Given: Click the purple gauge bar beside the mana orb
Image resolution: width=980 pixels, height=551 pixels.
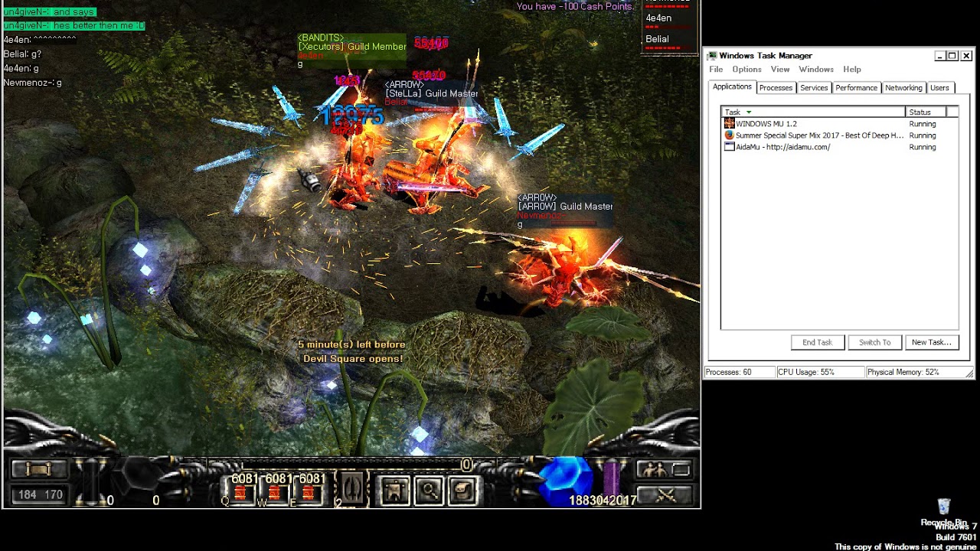Looking at the screenshot, I should (611, 478).
